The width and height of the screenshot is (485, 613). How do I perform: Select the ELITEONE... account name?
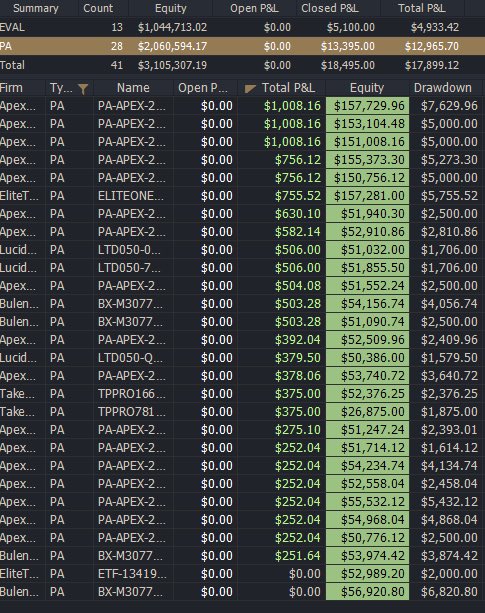(131, 195)
